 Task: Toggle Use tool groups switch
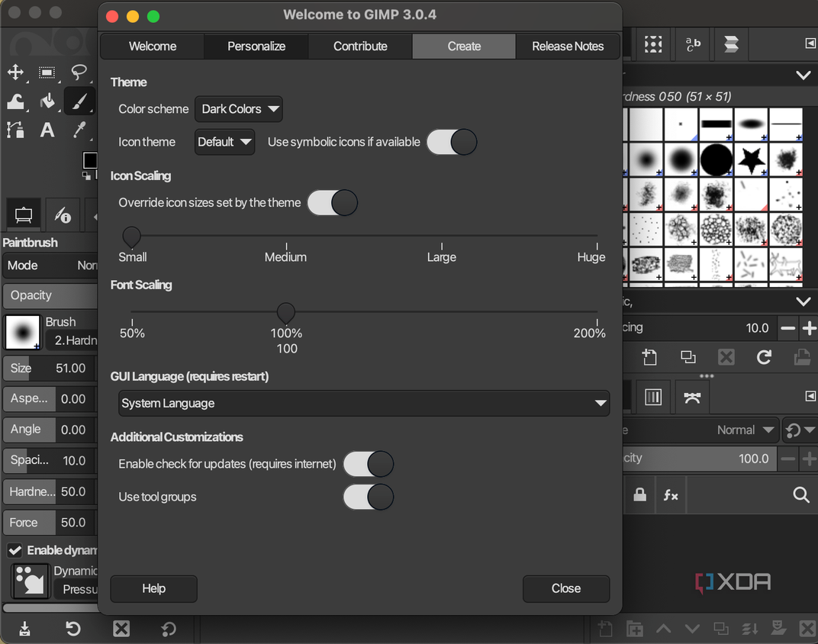369,497
